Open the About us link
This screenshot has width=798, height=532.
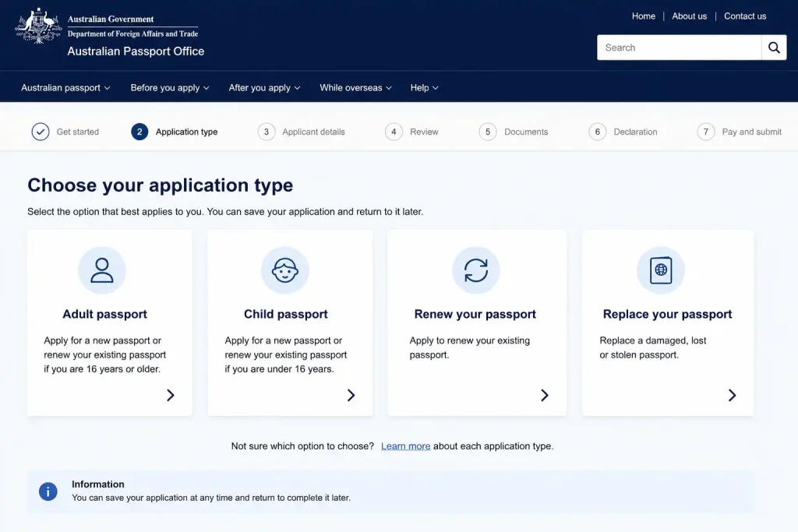pyautogui.click(x=689, y=16)
